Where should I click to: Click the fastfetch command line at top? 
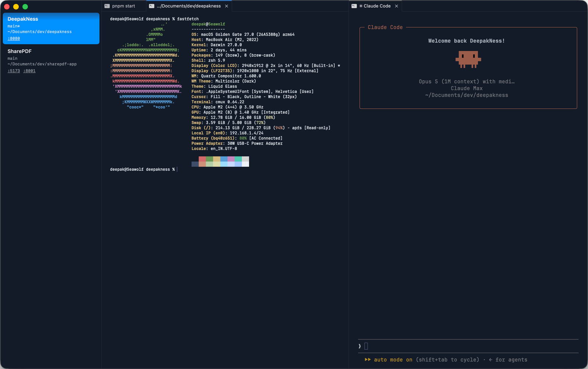[x=154, y=19]
